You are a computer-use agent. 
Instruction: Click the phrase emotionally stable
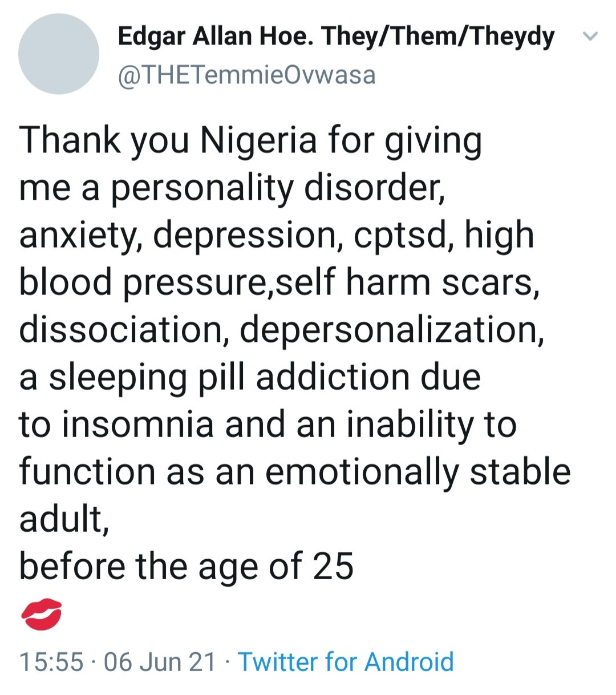tap(418, 472)
